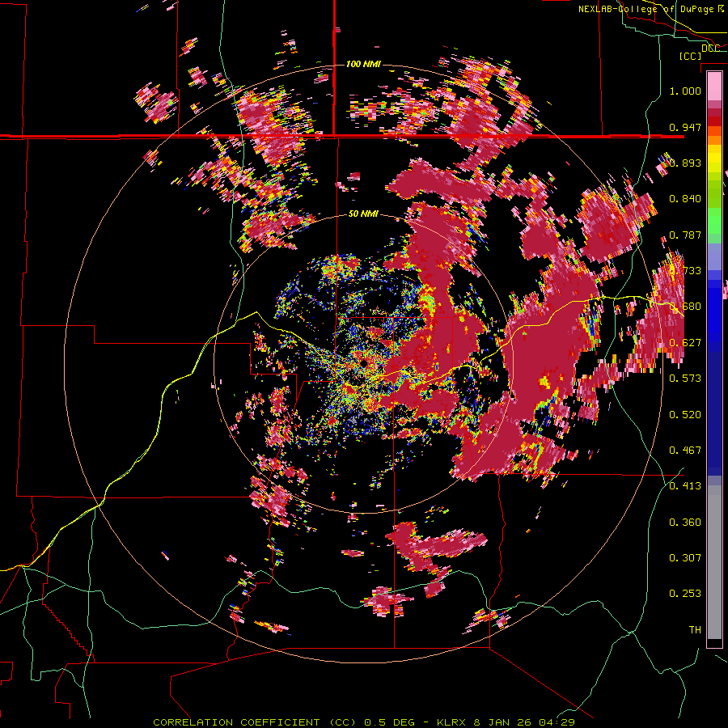Click the KLRX radar site center dot
Viewport: 728px width, 728px height.
pyautogui.click(x=363, y=363)
